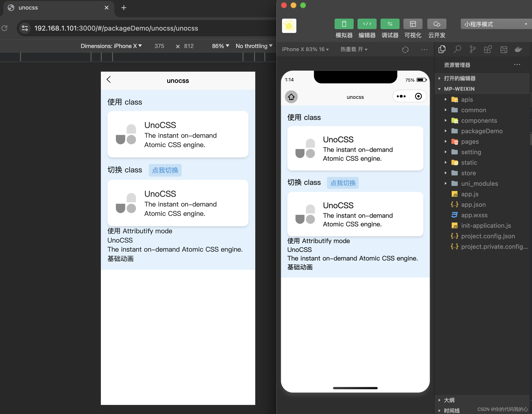Viewport: 532px width, 414px height.
Task: Toggle the editor (编辑器) panel button
Action: [x=367, y=24]
